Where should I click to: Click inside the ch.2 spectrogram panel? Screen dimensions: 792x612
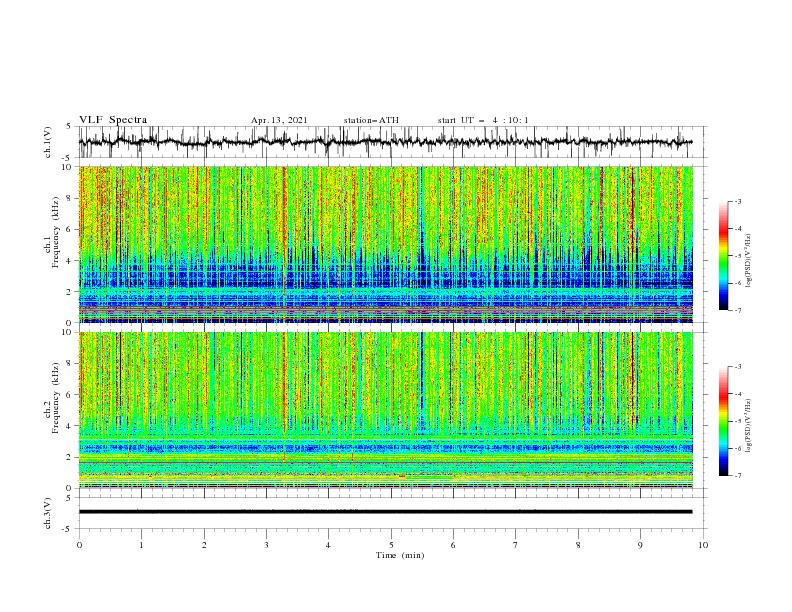pos(386,410)
